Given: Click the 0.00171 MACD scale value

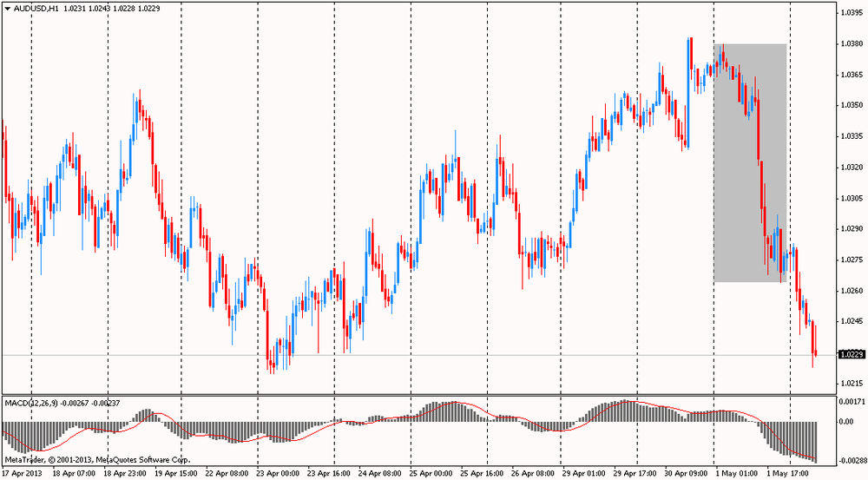Looking at the screenshot, I should (851, 402).
